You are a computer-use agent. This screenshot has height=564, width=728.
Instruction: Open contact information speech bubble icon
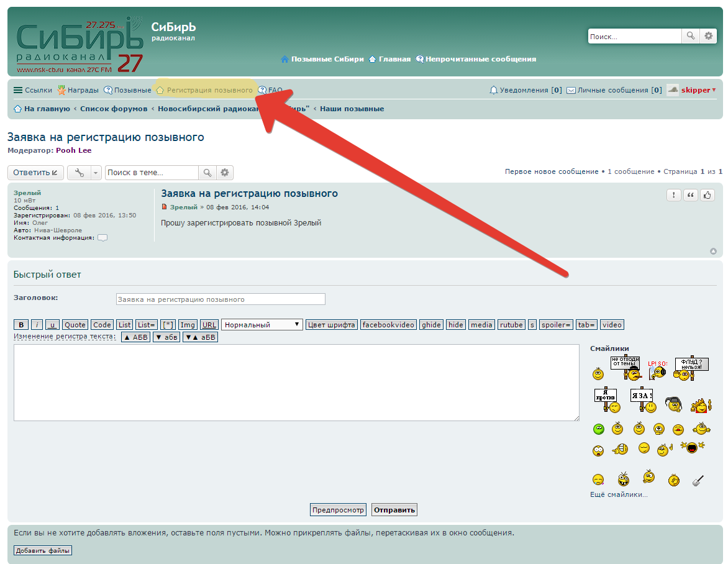coord(102,238)
